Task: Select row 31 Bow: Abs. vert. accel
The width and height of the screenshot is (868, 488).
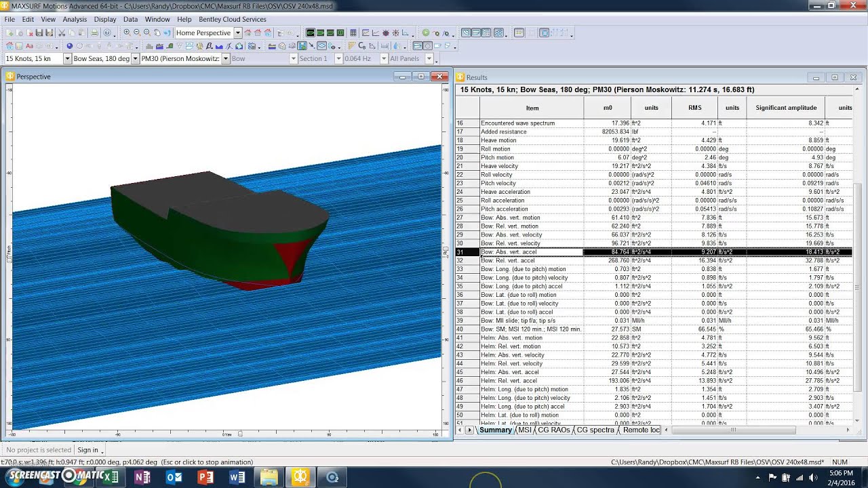Action: click(x=654, y=252)
